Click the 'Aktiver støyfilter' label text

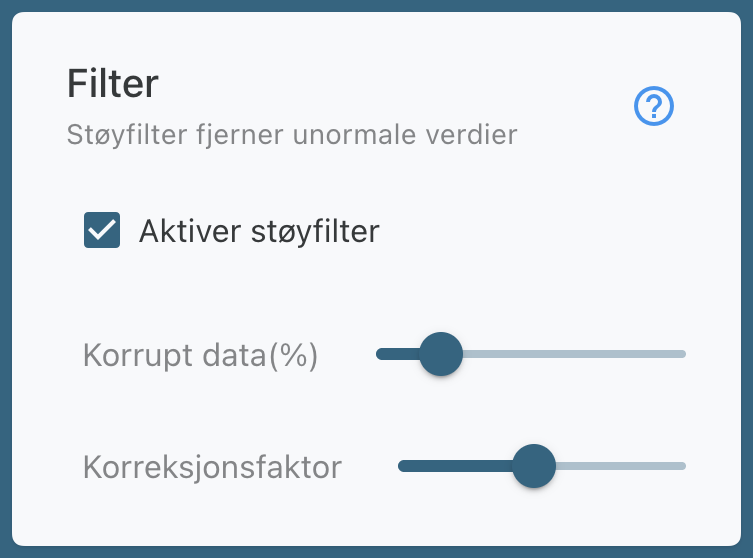[259, 231]
